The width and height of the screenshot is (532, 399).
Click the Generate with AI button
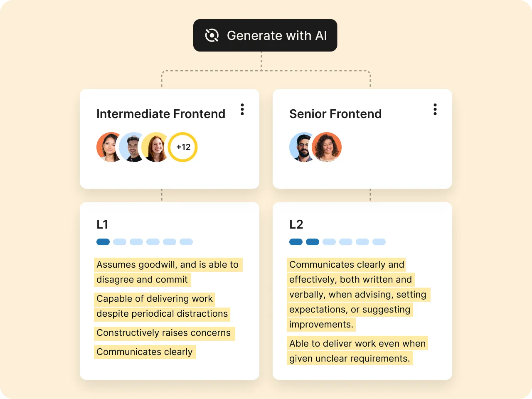pos(265,35)
